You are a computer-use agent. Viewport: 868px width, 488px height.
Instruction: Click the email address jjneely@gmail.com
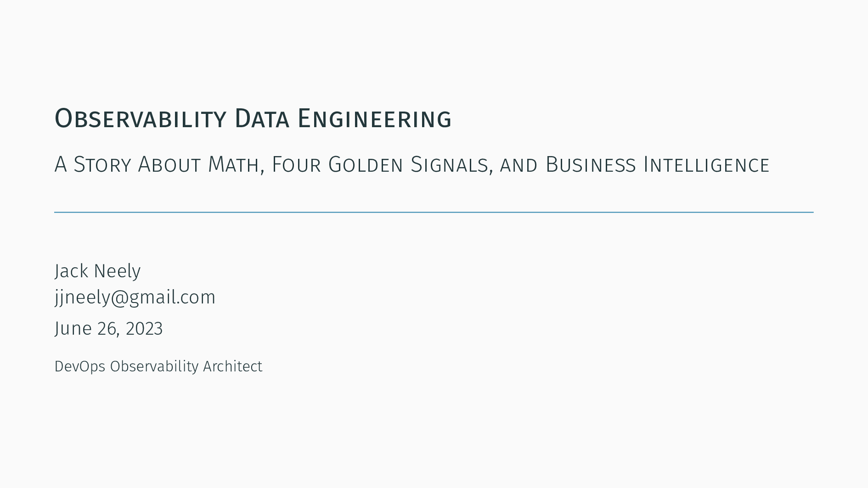click(x=135, y=297)
